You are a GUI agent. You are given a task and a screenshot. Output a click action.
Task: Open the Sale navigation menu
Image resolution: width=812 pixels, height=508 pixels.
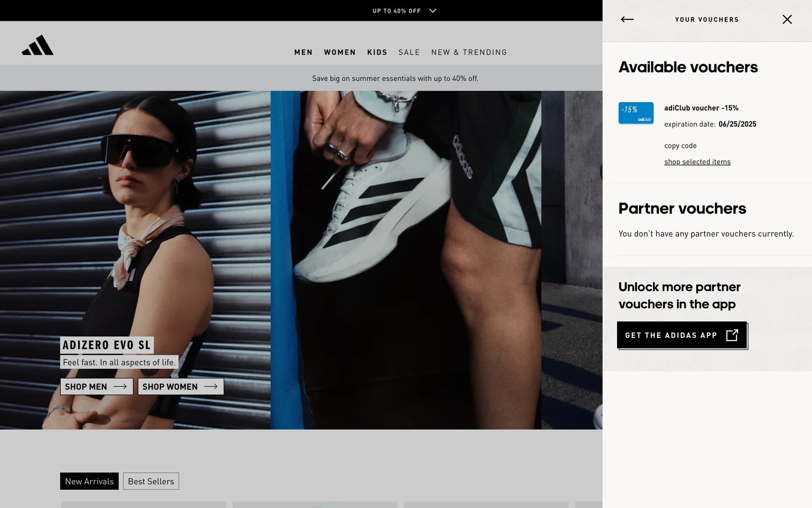(409, 52)
